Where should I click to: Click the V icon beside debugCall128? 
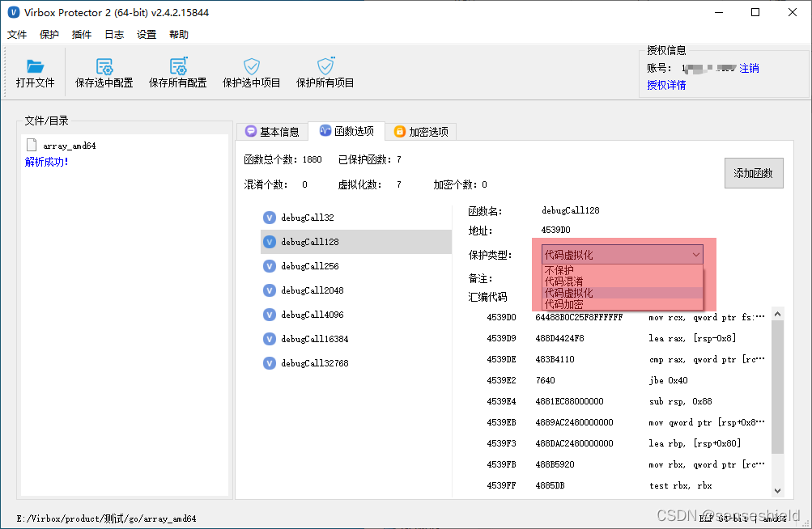270,242
